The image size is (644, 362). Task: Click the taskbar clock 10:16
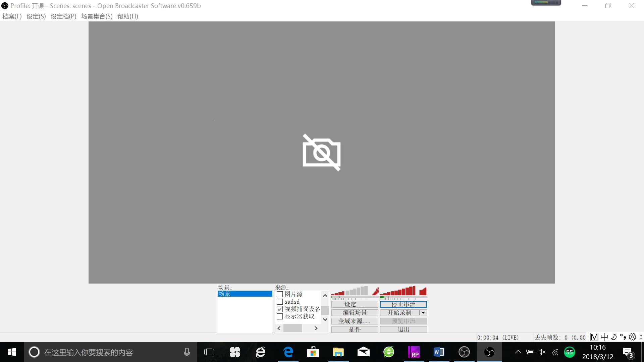(x=598, y=348)
